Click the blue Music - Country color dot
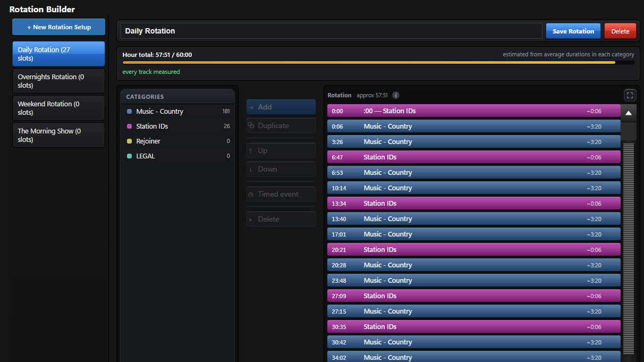The height and width of the screenshot is (362, 644). (x=130, y=112)
